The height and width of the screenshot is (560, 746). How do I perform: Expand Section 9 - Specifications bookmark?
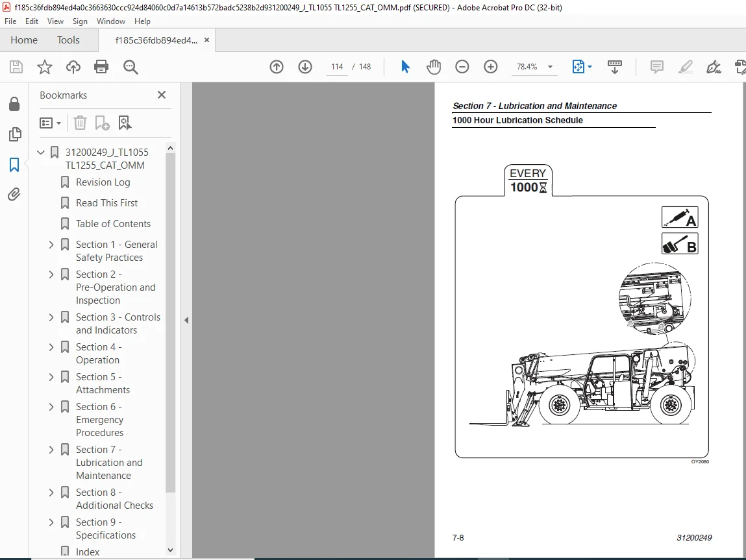coord(51,522)
